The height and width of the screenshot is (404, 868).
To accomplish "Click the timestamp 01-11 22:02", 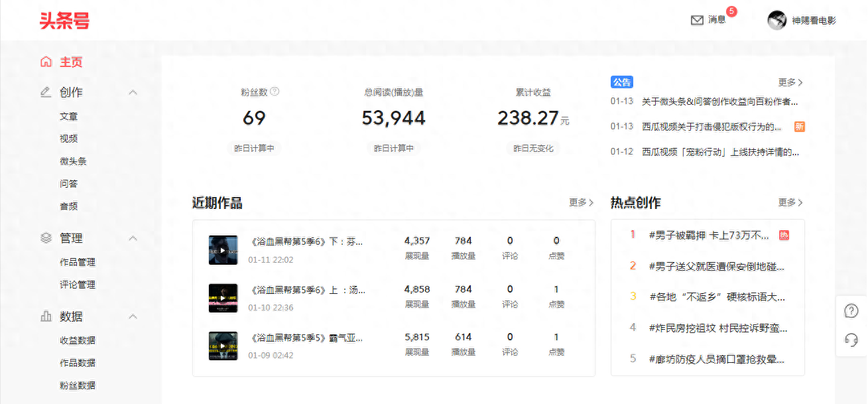I will 271,259.
